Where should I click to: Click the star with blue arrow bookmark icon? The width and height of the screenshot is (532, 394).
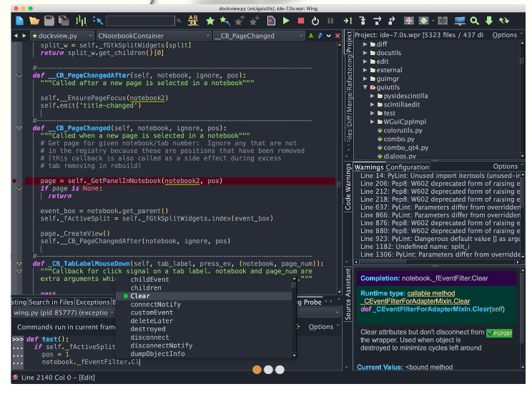pos(225,21)
